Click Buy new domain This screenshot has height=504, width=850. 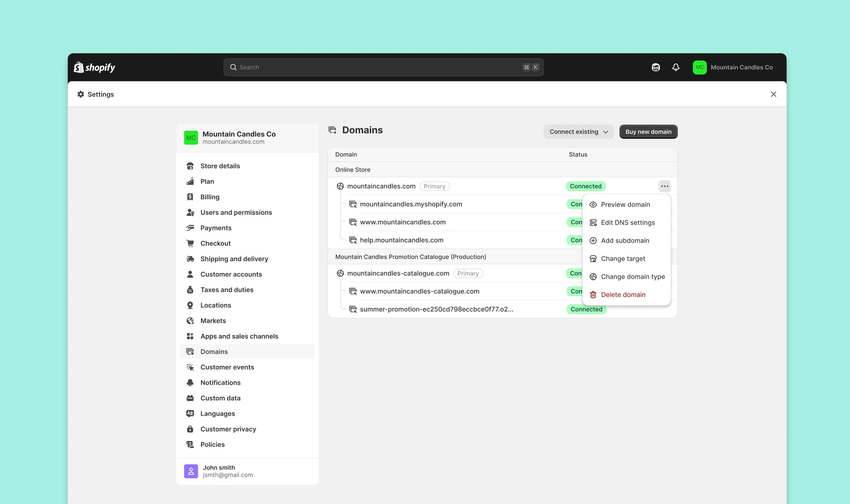648,132
